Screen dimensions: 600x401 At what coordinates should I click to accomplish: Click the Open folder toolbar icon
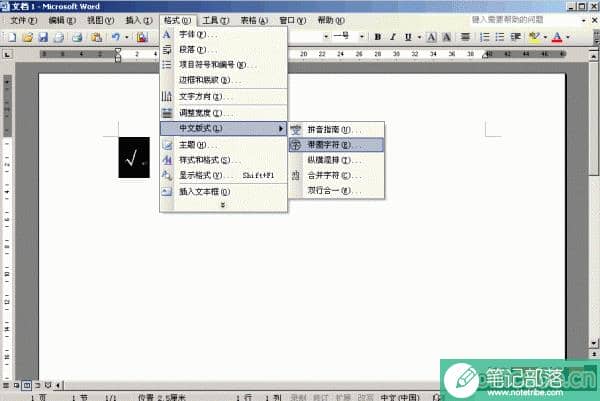click(x=28, y=37)
